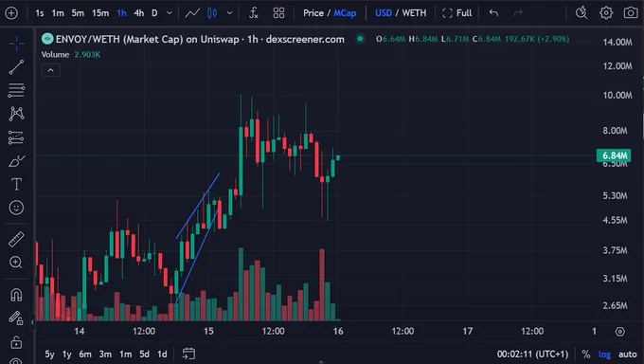Viewport: 644px width, 364px height.
Task: Switch chart to MCap mode
Action: coord(345,13)
